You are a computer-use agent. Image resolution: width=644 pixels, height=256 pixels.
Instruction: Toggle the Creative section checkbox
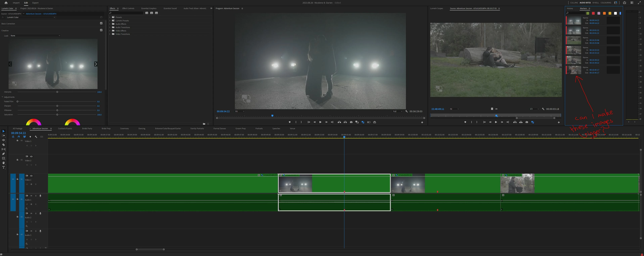(101, 30)
